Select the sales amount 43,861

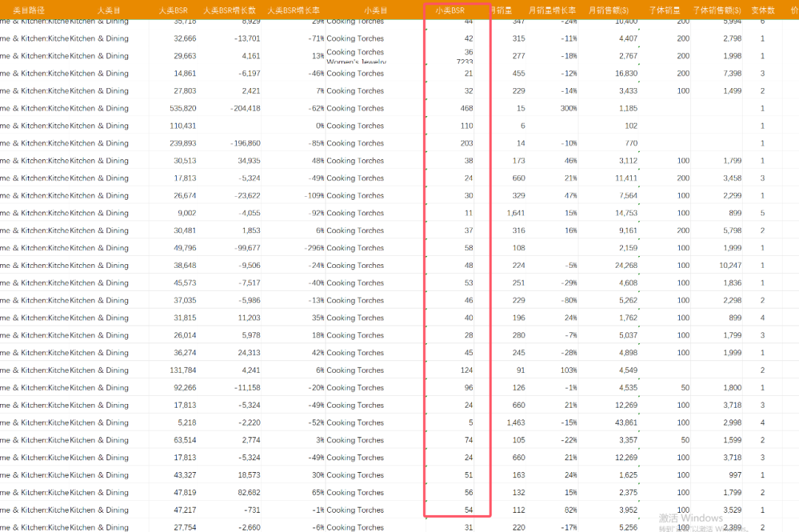pos(627,422)
